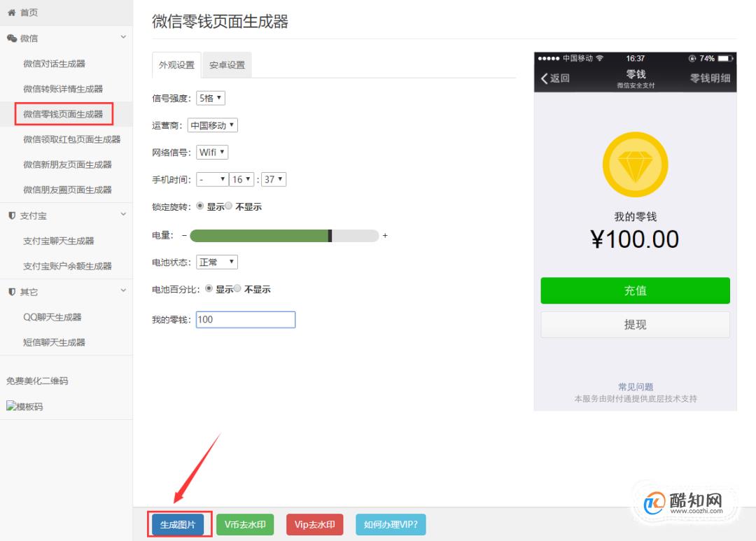Open the hour dropdown showing 16
Image resolution: width=756 pixels, height=541 pixels.
coord(241,179)
